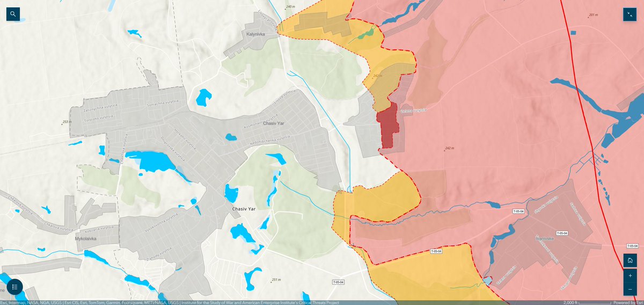
Task: Click the Lisova vulytsia street label
Action: (x=286, y=96)
